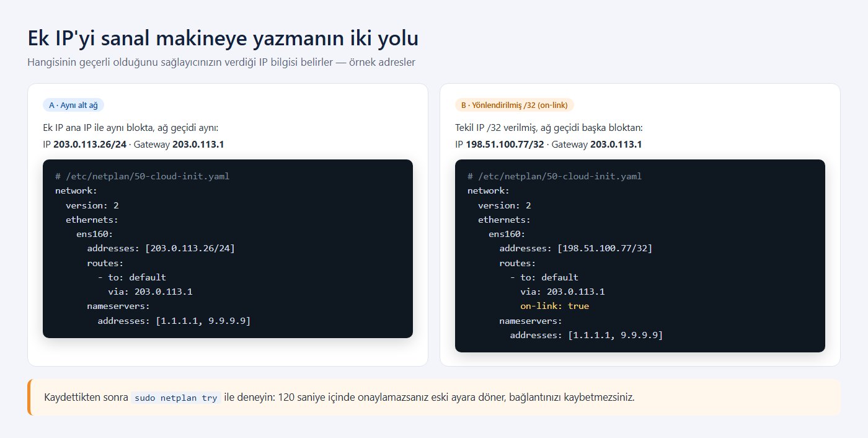Viewport: 868px width, 438px height.
Task: Click the "ens160:" line in card A's code
Action: 95,235
